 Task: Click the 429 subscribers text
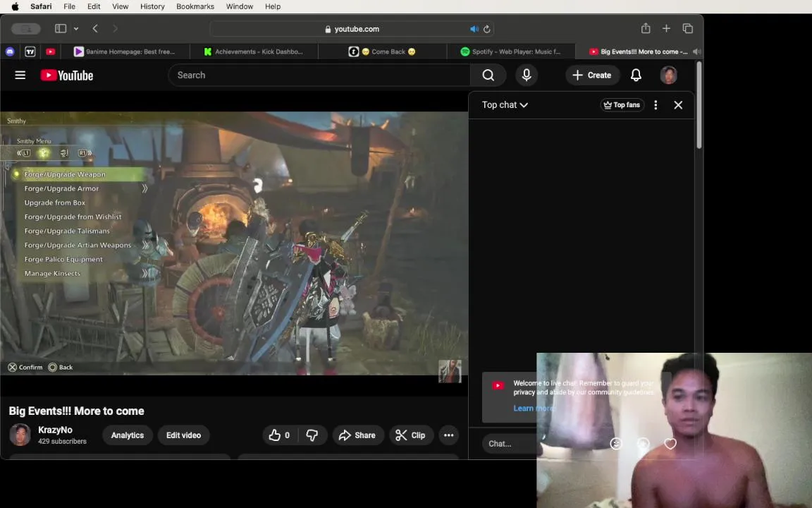[62, 442]
